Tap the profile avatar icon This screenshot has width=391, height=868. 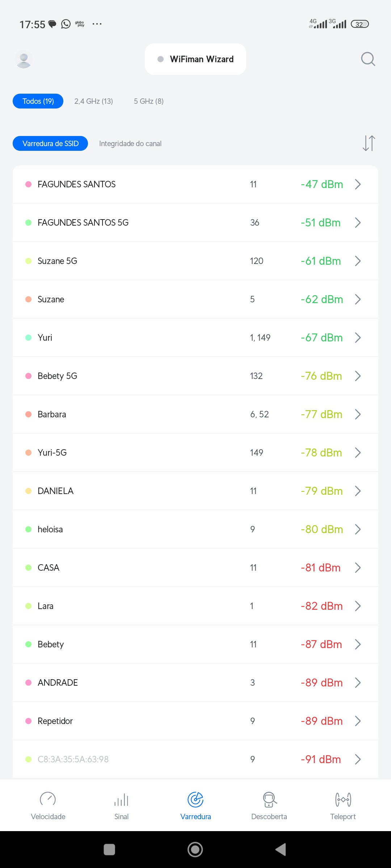point(24,59)
